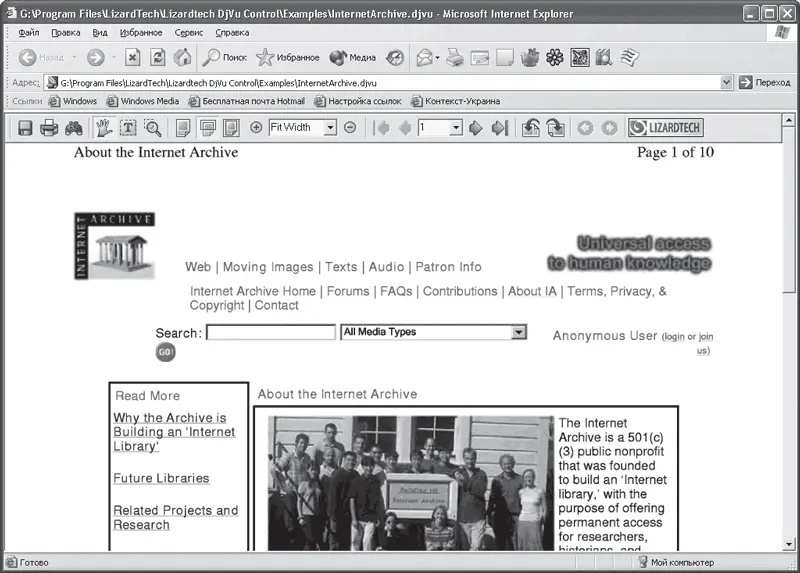Switch to the first page layout mode

tap(183, 128)
